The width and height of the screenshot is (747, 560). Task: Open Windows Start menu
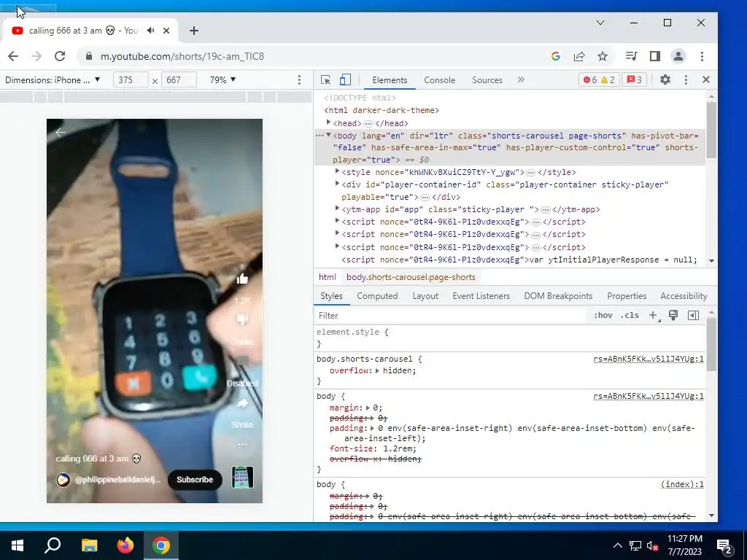[18, 545]
